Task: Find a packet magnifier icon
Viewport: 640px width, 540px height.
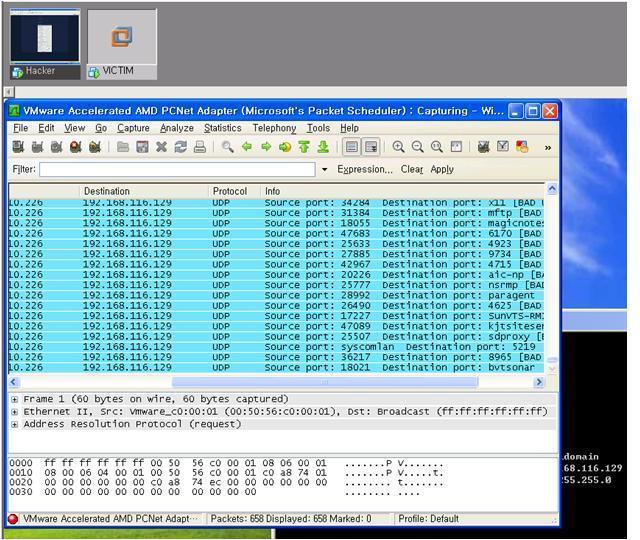Action: click(227, 147)
